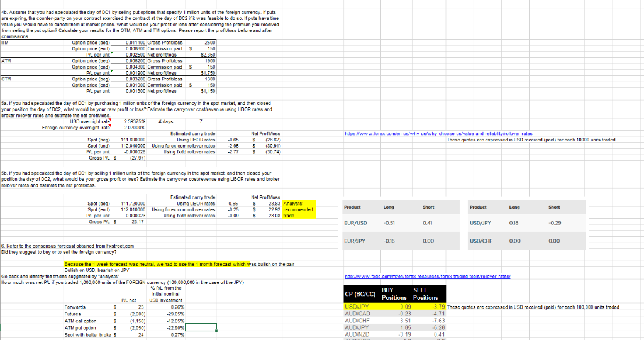Click P/L per unit 0.000023
Viewport: 644px width, 340px height.
click(128, 216)
